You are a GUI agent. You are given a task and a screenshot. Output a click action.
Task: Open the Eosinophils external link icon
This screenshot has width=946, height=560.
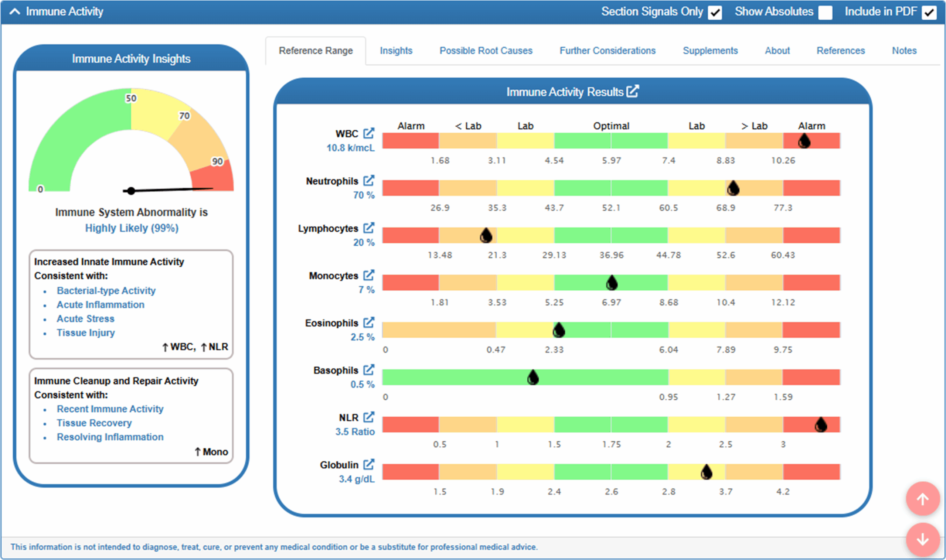point(368,322)
